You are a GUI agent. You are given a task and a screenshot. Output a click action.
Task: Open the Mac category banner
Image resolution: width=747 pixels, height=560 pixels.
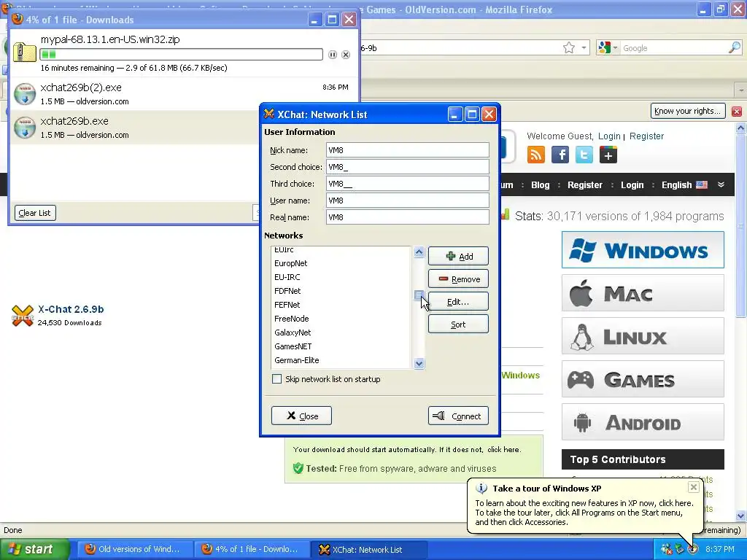(x=643, y=293)
